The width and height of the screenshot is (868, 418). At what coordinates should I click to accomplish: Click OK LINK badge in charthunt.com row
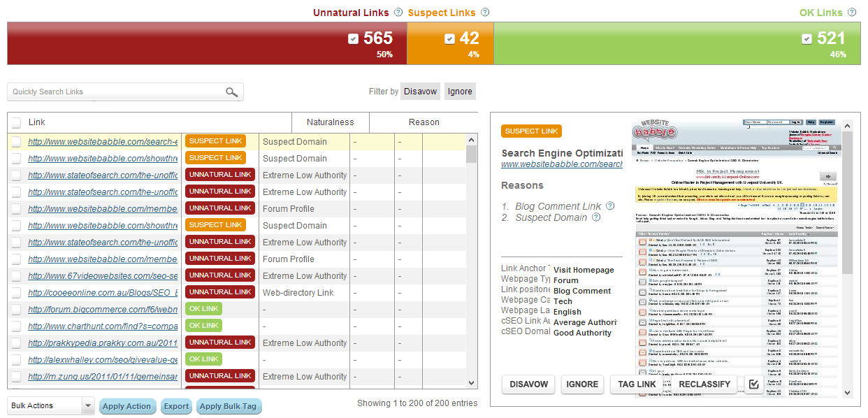(x=204, y=326)
